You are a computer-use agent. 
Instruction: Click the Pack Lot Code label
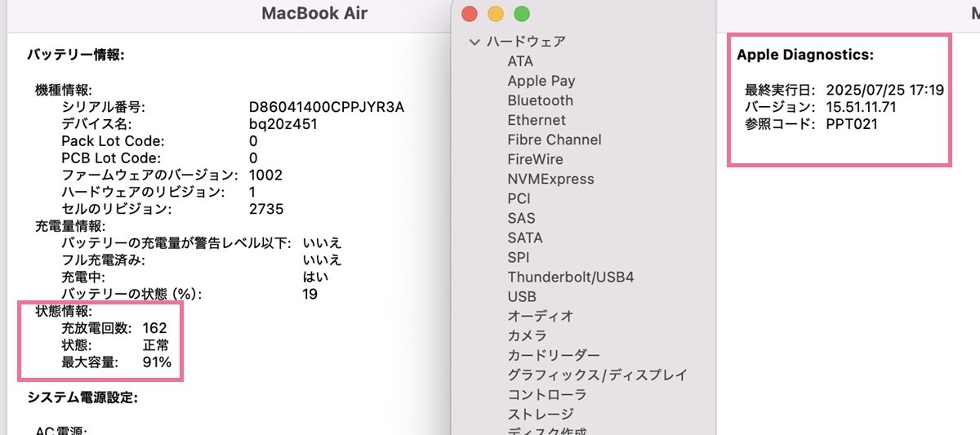coord(113,141)
